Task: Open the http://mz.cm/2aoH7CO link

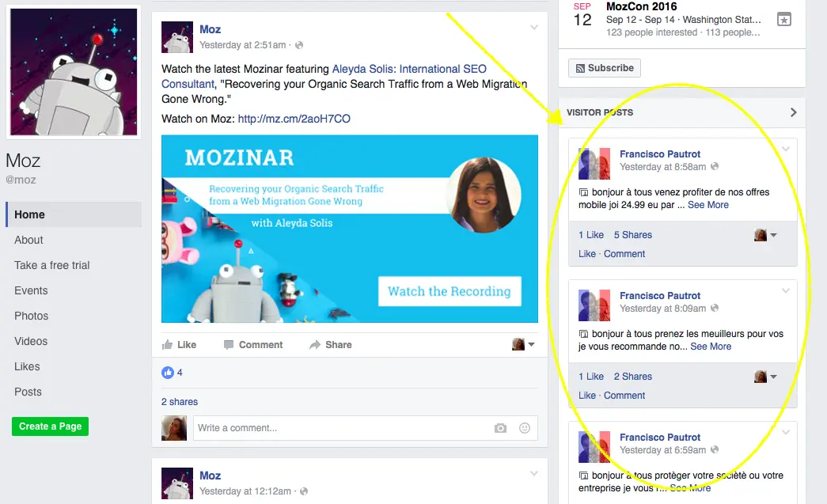Action: click(294, 119)
